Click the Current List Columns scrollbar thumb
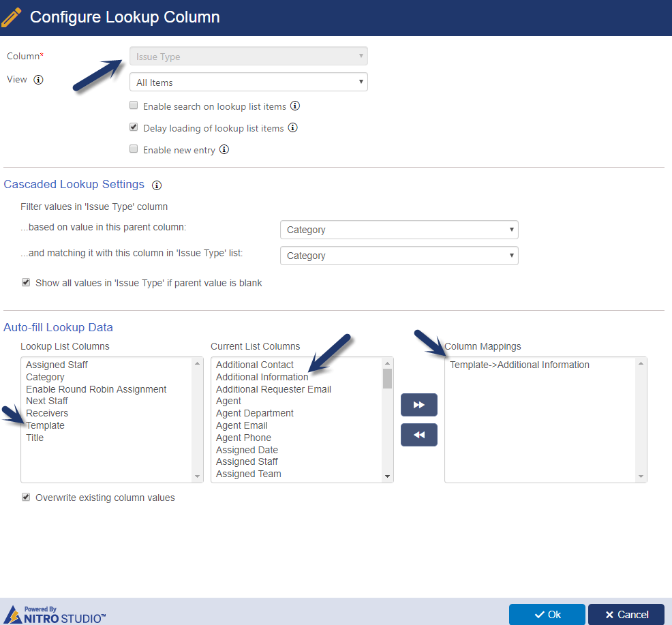 [387, 378]
